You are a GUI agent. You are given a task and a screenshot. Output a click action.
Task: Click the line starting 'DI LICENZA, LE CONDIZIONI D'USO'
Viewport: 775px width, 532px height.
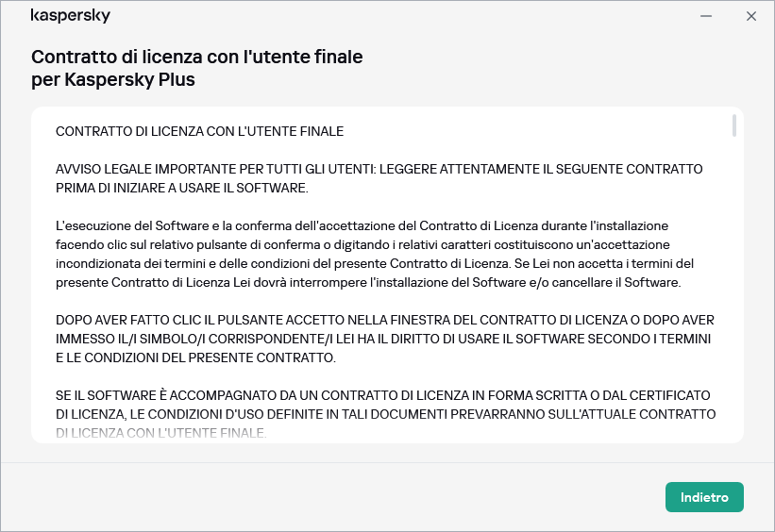point(385,414)
